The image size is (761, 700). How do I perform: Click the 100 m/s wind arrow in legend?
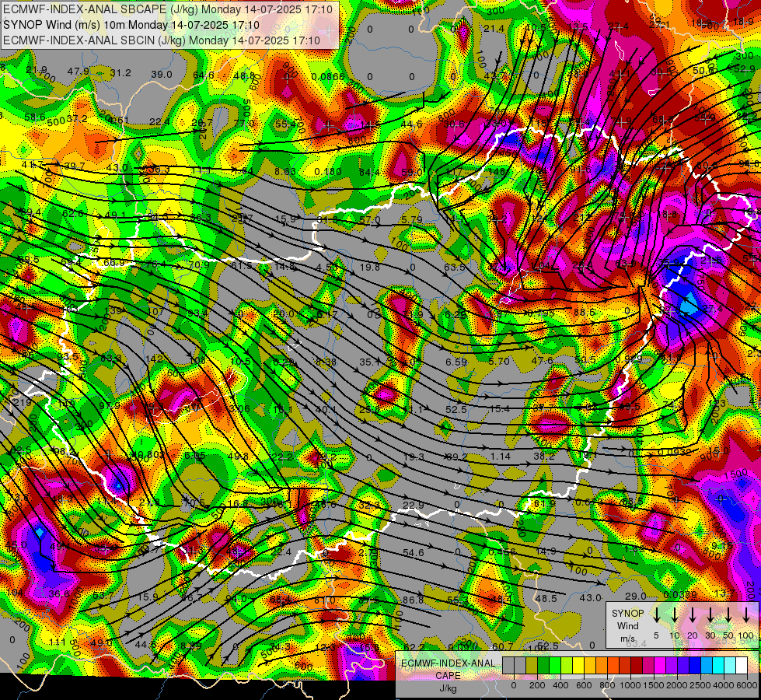tap(746, 614)
